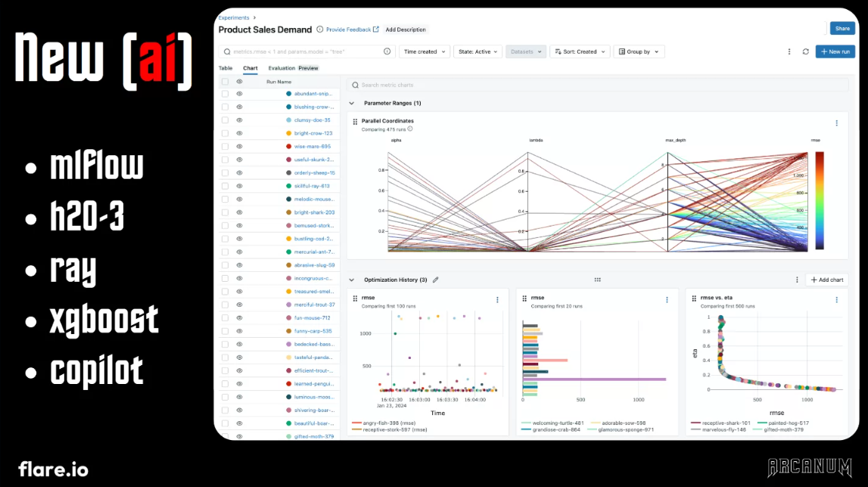Collapse the Parameter Ranges section

[x=352, y=103]
